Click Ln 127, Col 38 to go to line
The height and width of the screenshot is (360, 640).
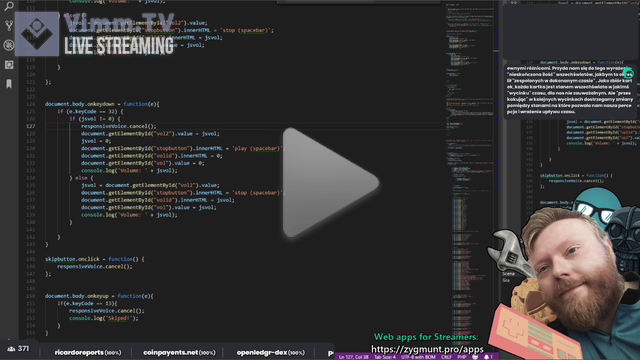(x=353, y=357)
